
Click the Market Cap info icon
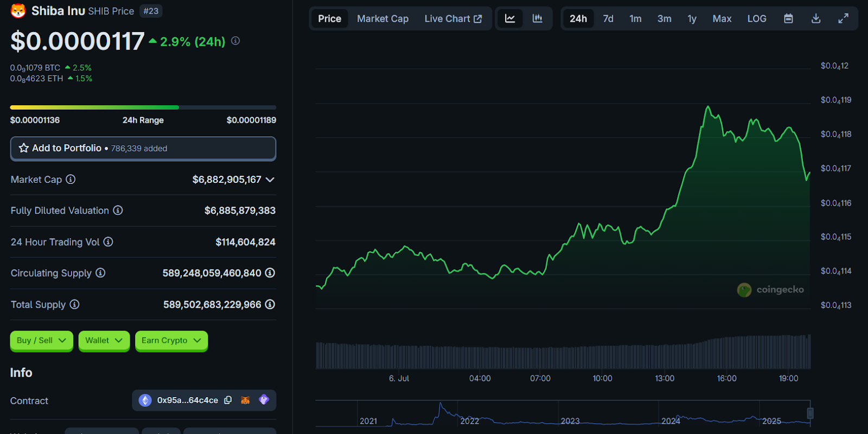point(71,180)
